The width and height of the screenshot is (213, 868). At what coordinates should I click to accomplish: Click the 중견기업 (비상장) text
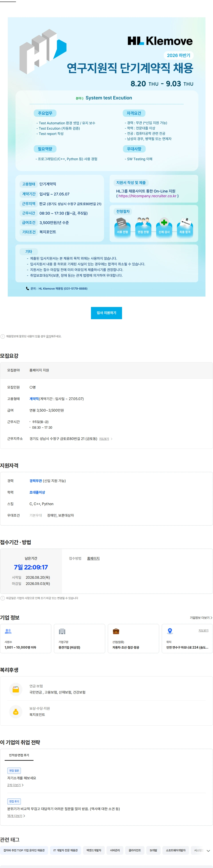click(69, 647)
